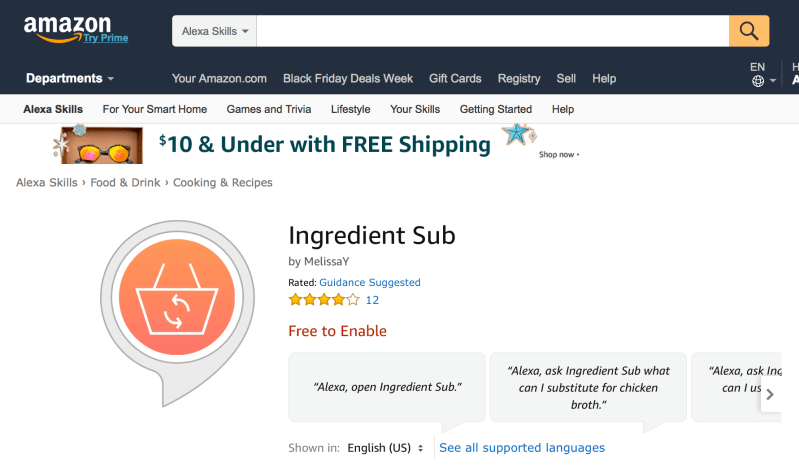Click the sunglasses promo banner image
Screen dimensions: 799x467
100,144
